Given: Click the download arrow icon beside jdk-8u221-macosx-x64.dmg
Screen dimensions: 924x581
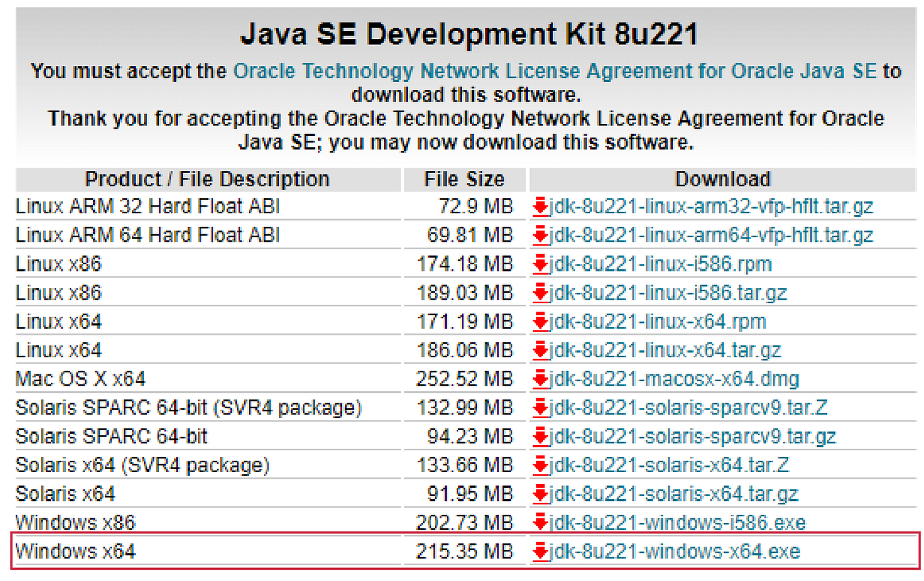Looking at the screenshot, I should click(x=541, y=379).
